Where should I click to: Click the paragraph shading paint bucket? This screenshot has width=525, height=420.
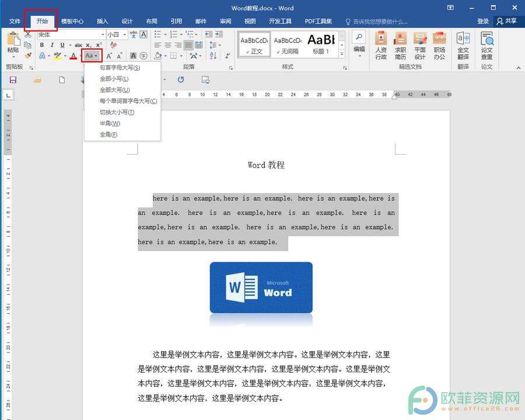point(158,55)
